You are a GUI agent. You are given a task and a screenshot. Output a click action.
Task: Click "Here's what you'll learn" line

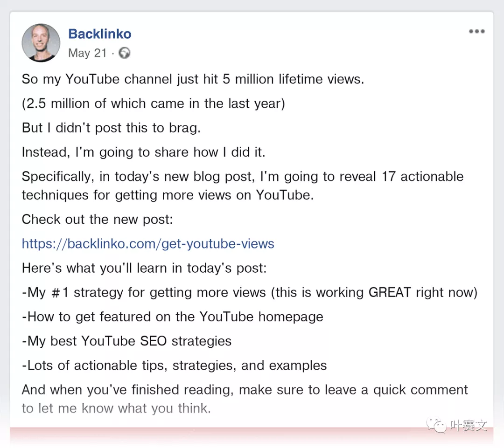point(144,268)
